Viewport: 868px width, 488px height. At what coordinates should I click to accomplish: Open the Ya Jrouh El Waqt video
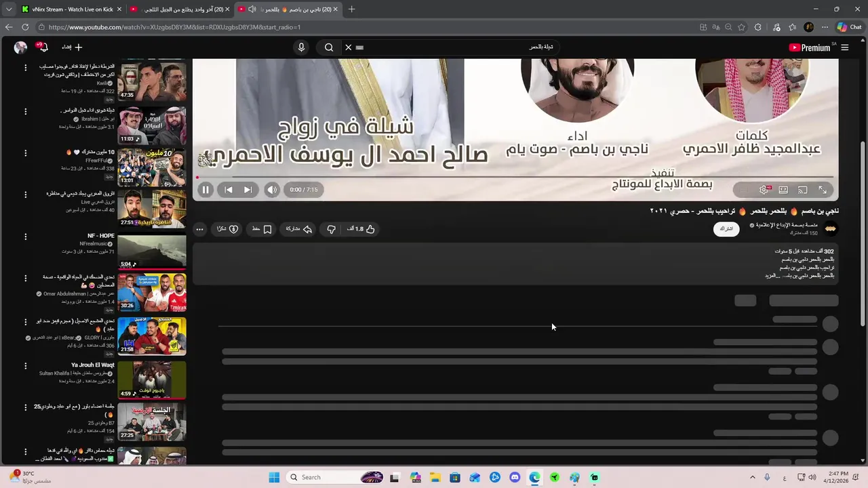pyautogui.click(x=152, y=380)
